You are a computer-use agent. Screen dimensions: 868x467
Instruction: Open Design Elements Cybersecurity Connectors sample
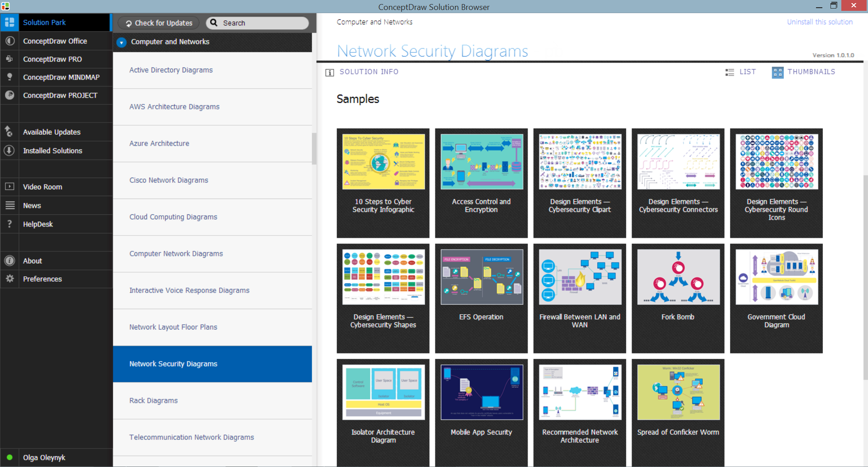[x=678, y=183]
